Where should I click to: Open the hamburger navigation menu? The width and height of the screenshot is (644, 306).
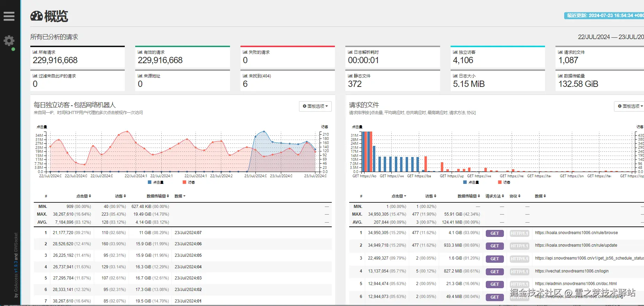click(x=9, y=16)
